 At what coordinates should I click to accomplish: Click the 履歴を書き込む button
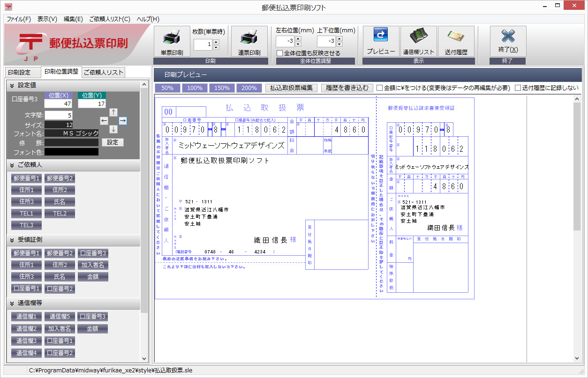pyautogui.click(x=347, y=88)
